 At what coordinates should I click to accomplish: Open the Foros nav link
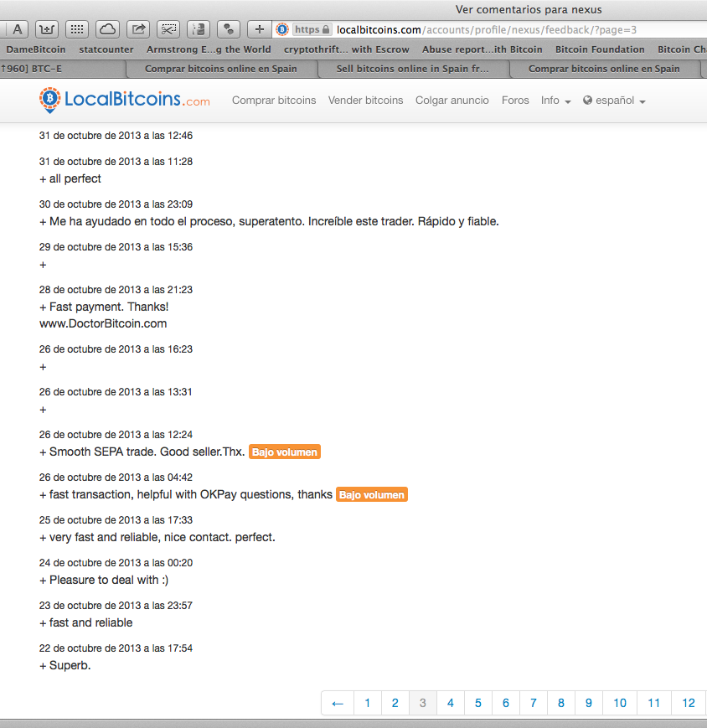(x=515, y=101)
